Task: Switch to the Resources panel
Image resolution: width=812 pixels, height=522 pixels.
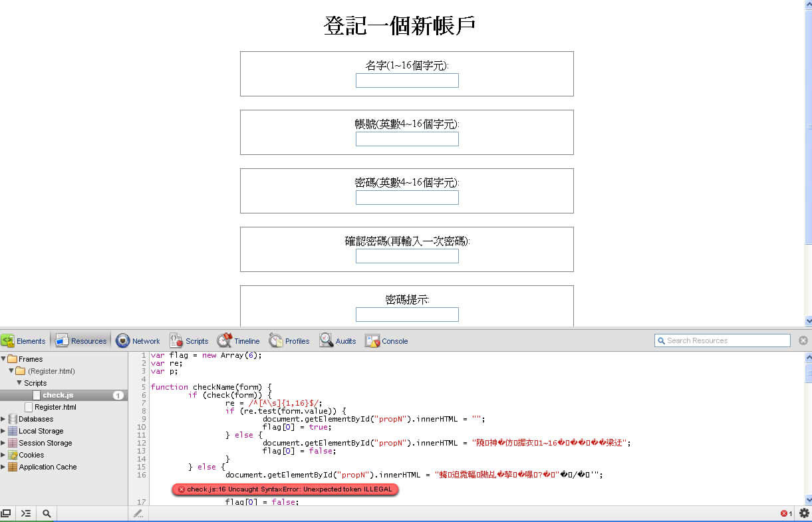Action: (80, 341)
